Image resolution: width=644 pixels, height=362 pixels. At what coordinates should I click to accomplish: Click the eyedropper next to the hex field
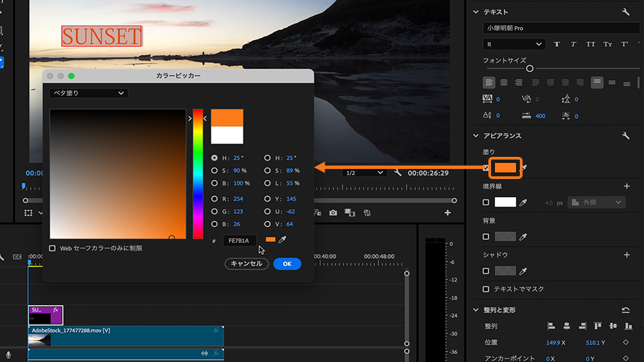[283, 240]
